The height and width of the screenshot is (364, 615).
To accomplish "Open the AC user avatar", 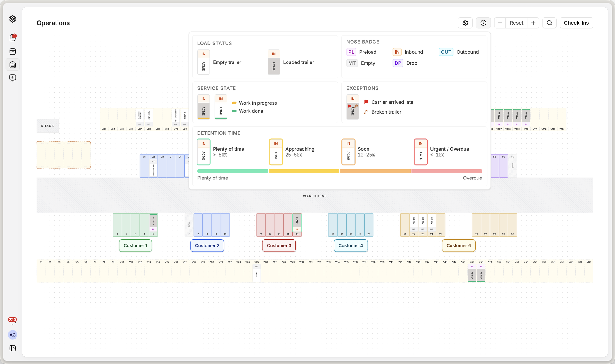I will pyautogui.click(x=13, y=335).
